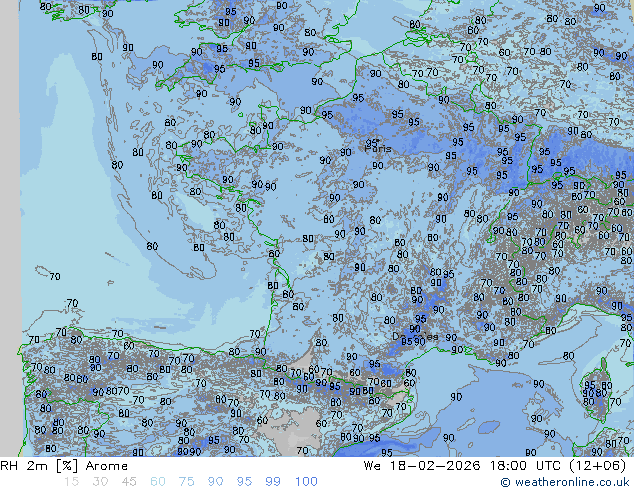The width and height of the screenshot is (634, 490).
Task: Select the 95 value in the humidity legend
Action: click(244, 482)
